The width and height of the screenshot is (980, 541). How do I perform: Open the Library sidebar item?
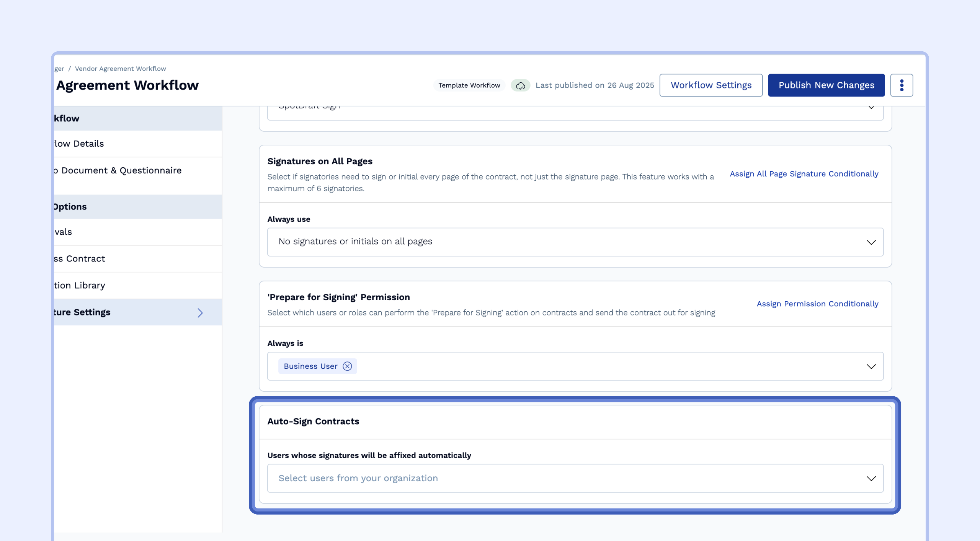click(x=80, y=285)
